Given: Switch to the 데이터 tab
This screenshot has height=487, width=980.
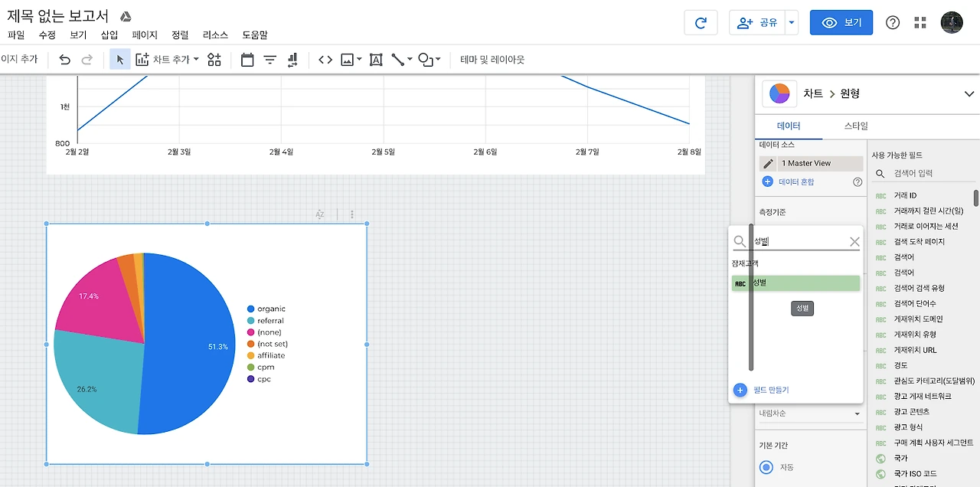Looking at the screenshot, I should coord(789,126).
